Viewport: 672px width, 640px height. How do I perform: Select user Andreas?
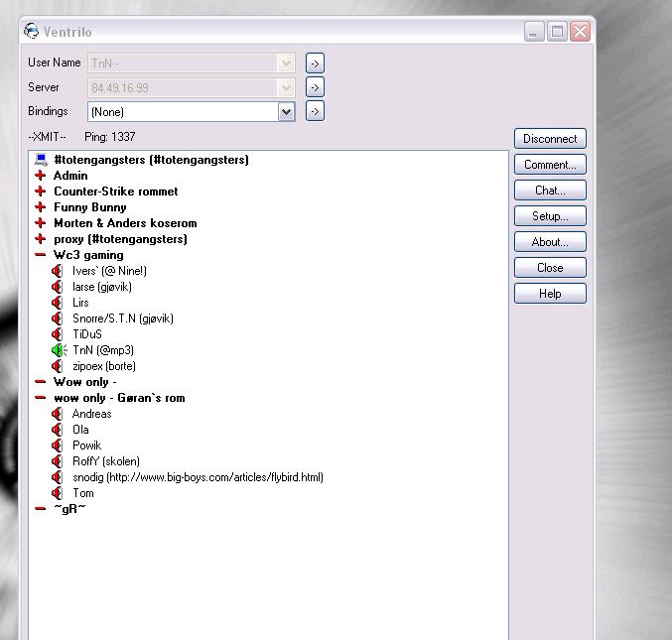point(91,414)
